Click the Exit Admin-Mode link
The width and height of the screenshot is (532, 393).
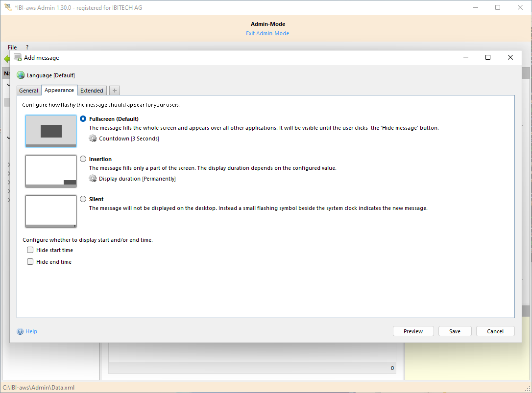click(267, 33)
